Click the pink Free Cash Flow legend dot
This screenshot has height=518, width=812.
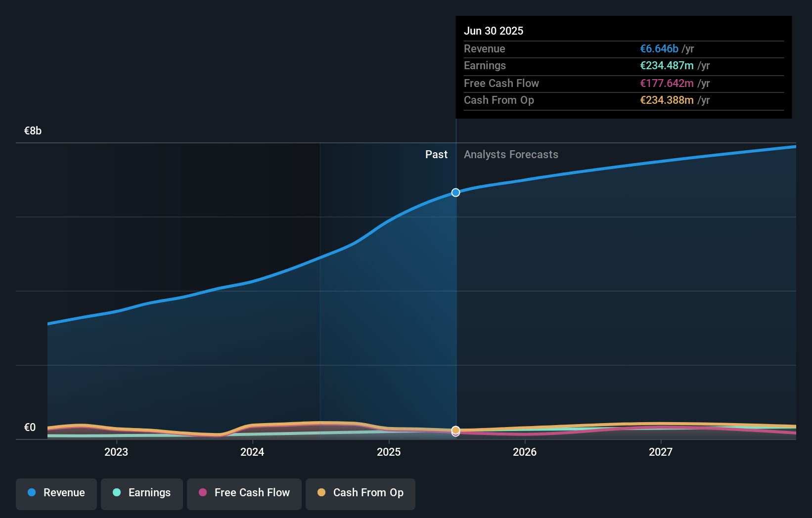(203, 492)
